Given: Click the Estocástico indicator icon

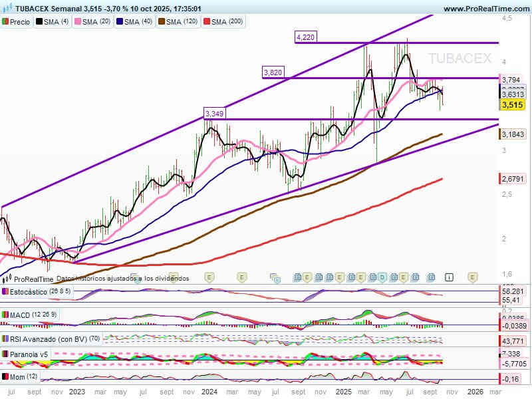Looking at the screenshot, I should click(5, 291).
